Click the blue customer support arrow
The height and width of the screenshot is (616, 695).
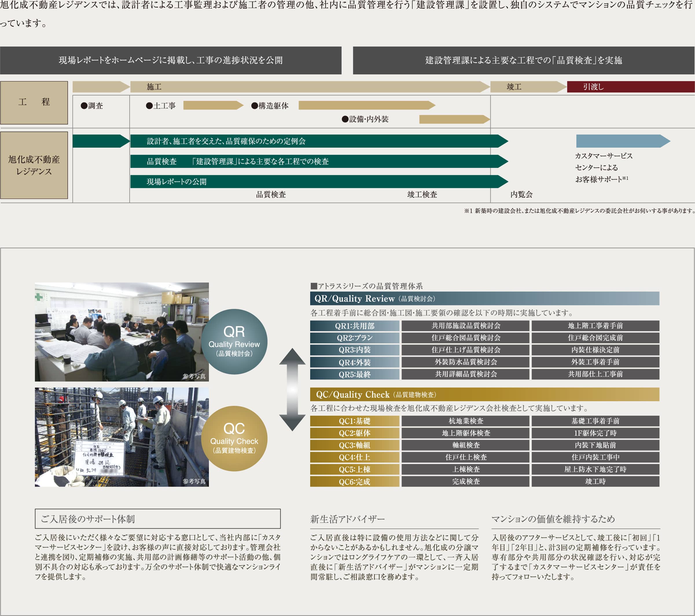[x=623, y=141]
